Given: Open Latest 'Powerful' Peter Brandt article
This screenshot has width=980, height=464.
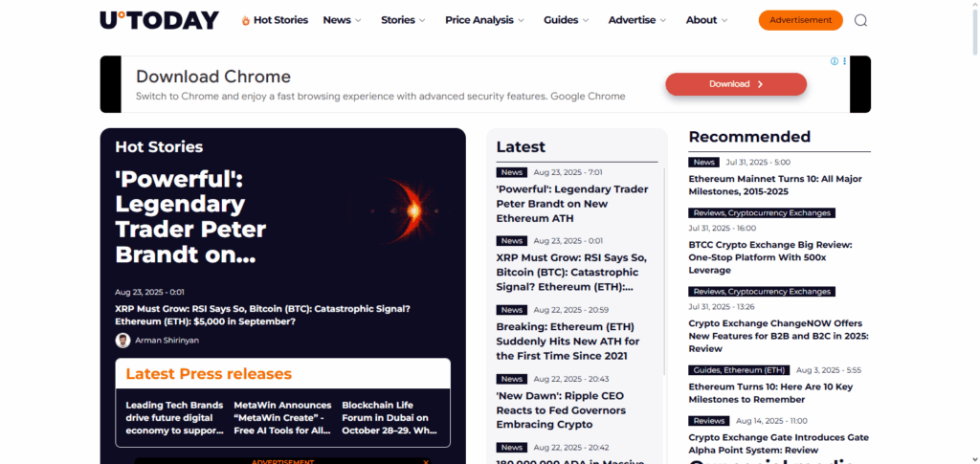Looking at the screenshot, I should (572, 204).
